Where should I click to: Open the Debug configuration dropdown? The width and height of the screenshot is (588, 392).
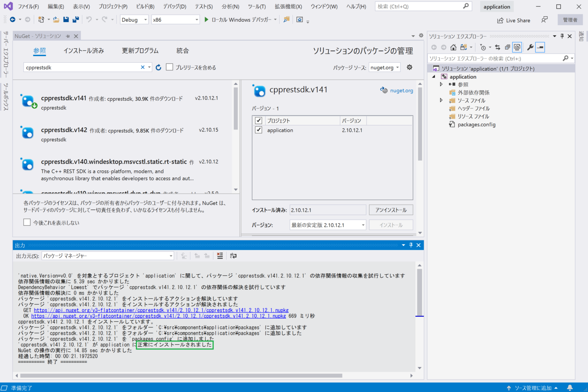click(x=134, y=20)
